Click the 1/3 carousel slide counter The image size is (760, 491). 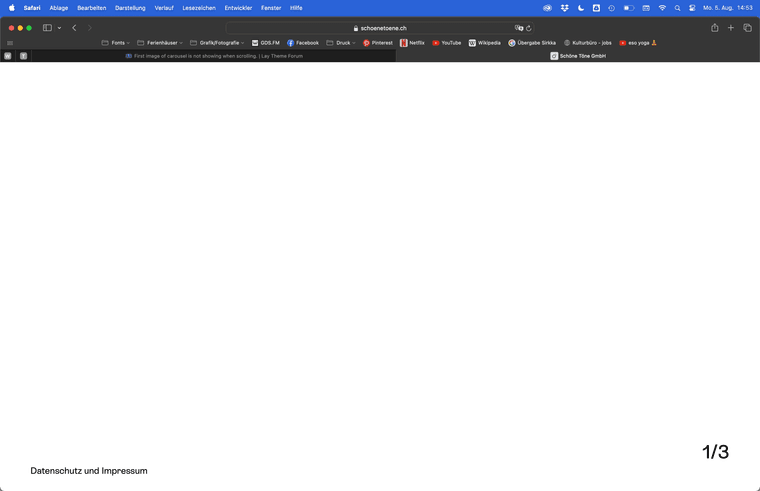click(715, 452)
